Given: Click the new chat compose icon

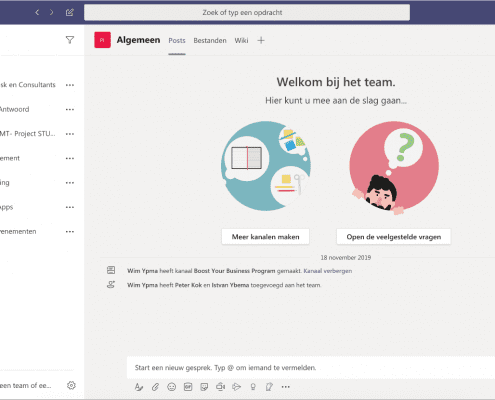Looking at the screenshot, I should pyautogui.click(x=69, y=12).
